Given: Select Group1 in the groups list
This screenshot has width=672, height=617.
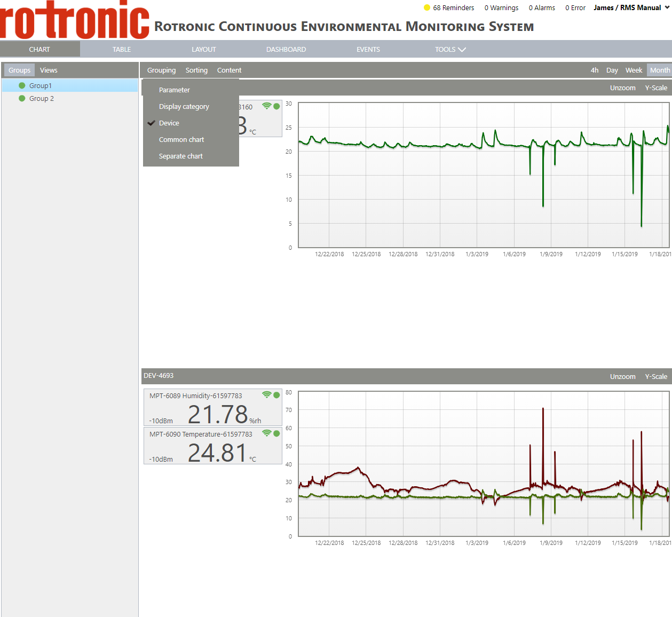Looking at the screenshot, I should coord(70,85).
